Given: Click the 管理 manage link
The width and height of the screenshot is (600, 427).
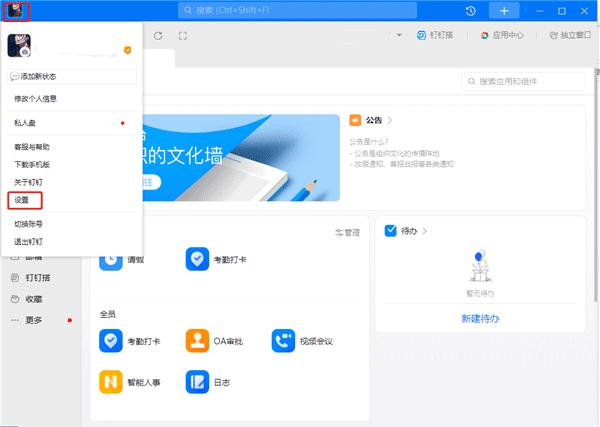Looking at the screenshot, I should point(347,233).
